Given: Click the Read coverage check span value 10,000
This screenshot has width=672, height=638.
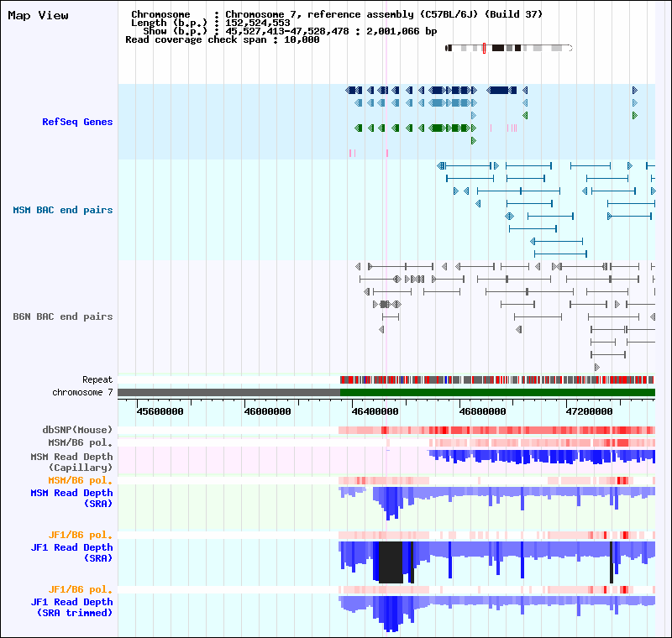Looking at the screenshot, I should (x=302, y=39).
